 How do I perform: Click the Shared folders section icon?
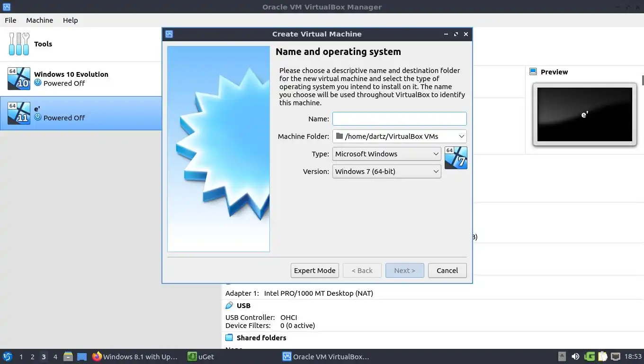point(230,338)
